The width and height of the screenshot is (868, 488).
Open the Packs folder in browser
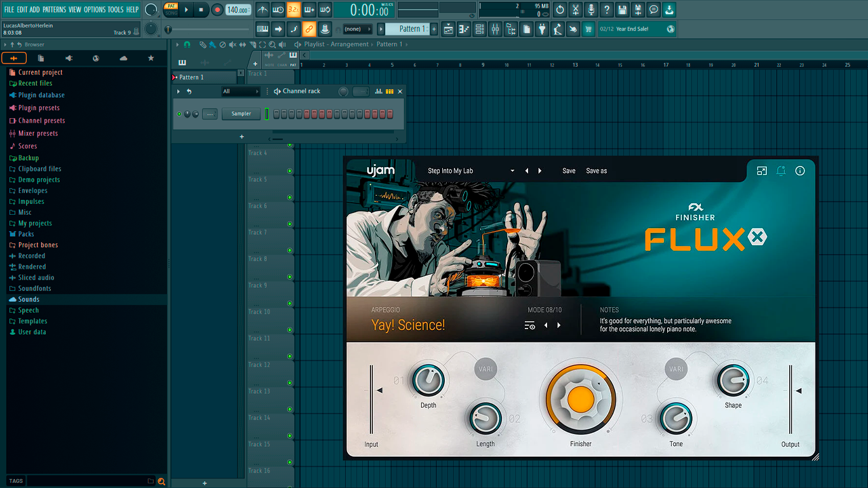pyautogui.click(x=26, y=234)
